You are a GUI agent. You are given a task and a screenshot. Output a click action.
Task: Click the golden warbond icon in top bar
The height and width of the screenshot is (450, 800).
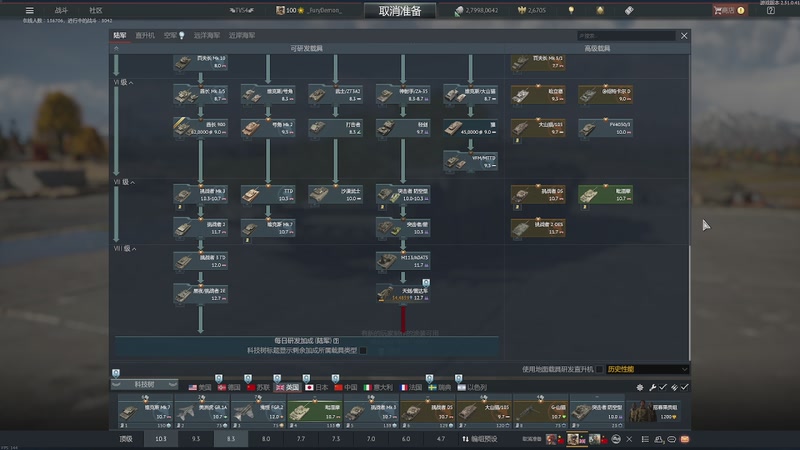600,10
